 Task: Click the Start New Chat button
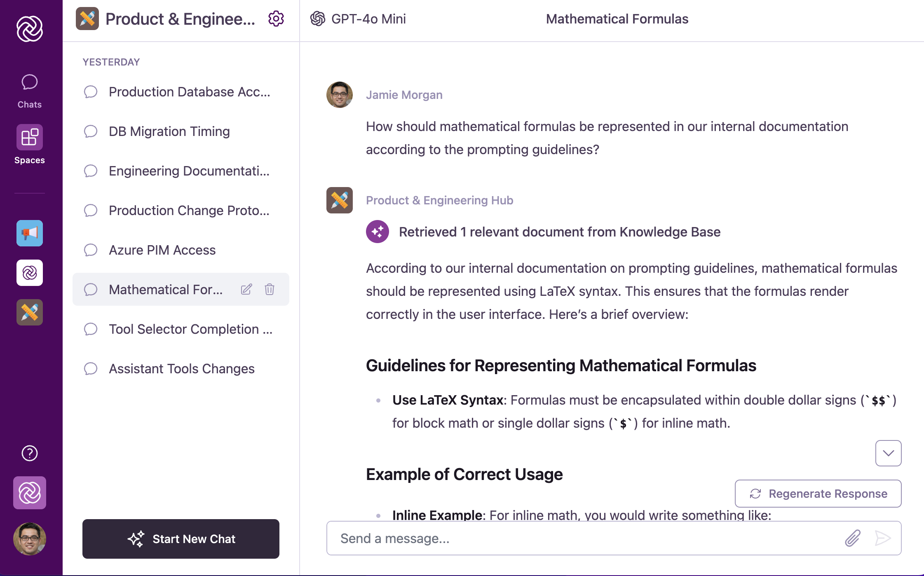coord(181,539)
